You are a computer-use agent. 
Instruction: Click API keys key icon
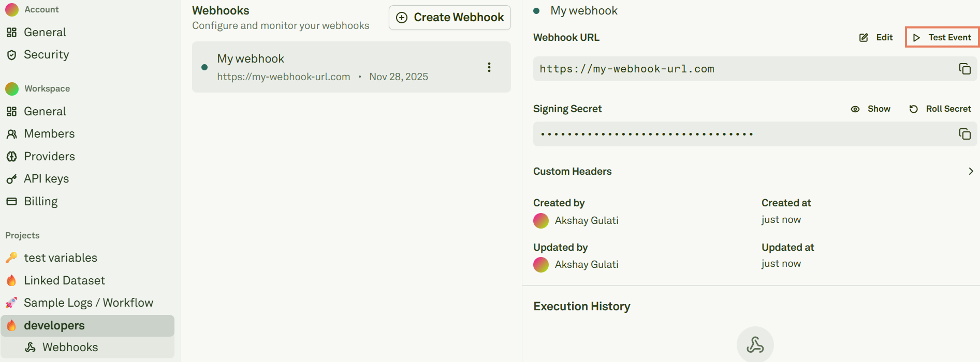(11, 179)
